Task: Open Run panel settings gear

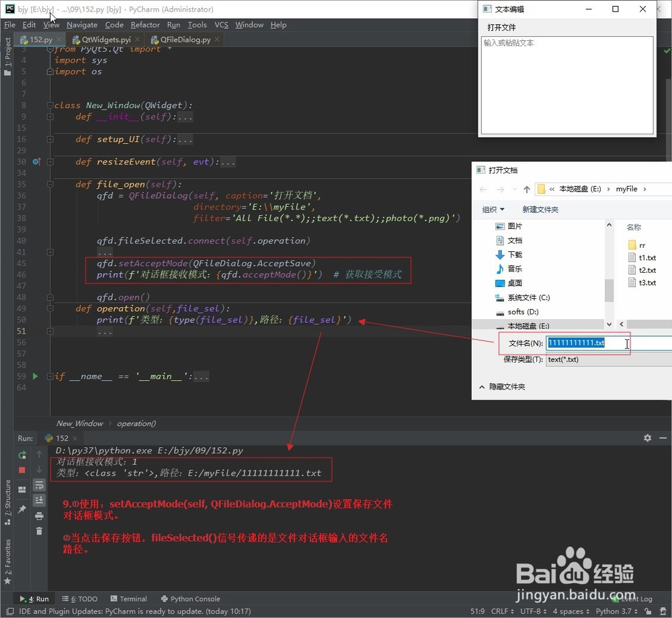Action: point(648,438)
